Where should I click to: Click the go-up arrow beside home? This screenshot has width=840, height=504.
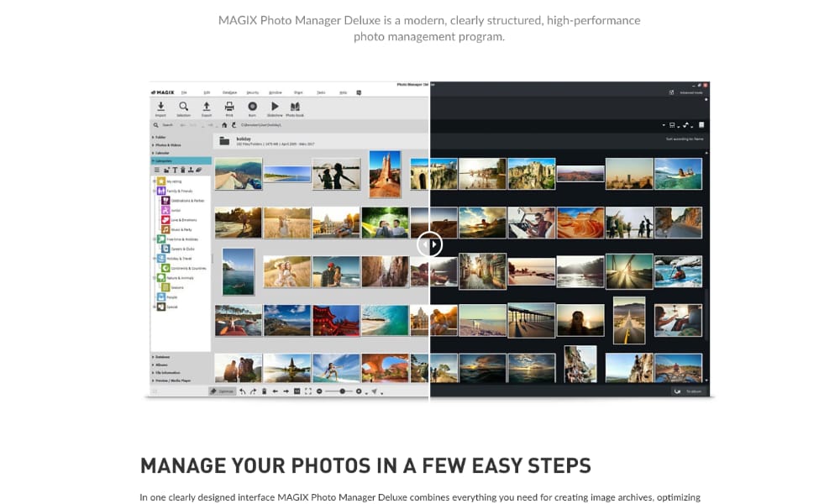pyautogui.click(x=234, y=125)
